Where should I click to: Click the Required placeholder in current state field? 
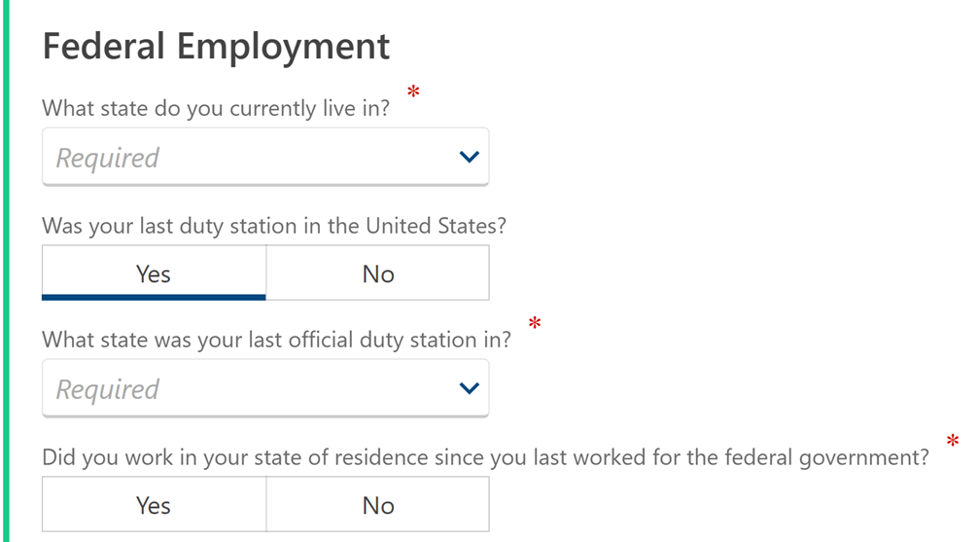point(107,158)
